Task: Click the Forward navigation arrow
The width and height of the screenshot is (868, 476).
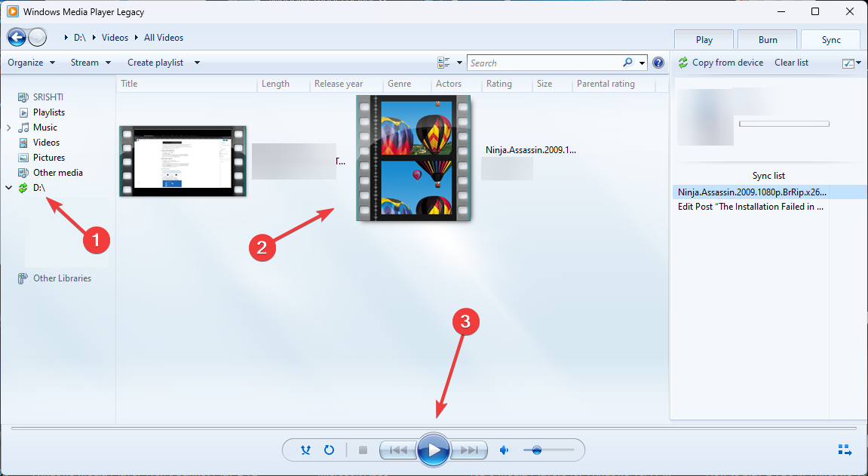Action: 38,38
